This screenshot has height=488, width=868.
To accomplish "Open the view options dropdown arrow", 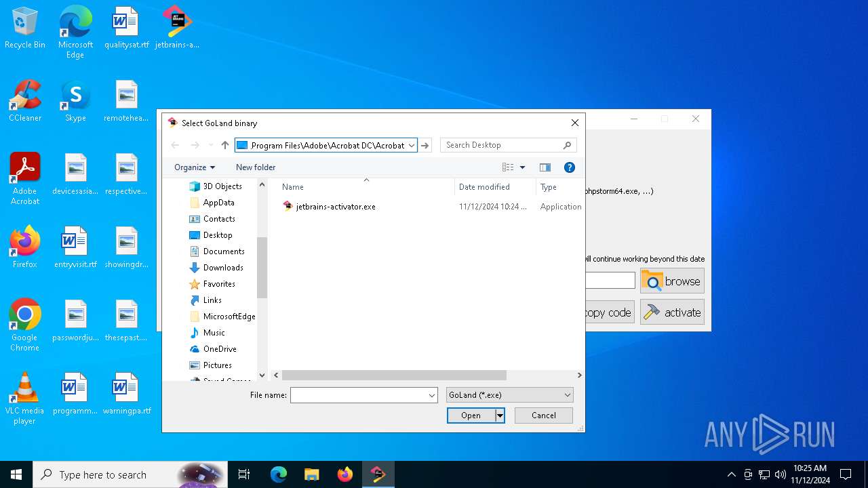I will pyautogui.click(x=522, y=167).
